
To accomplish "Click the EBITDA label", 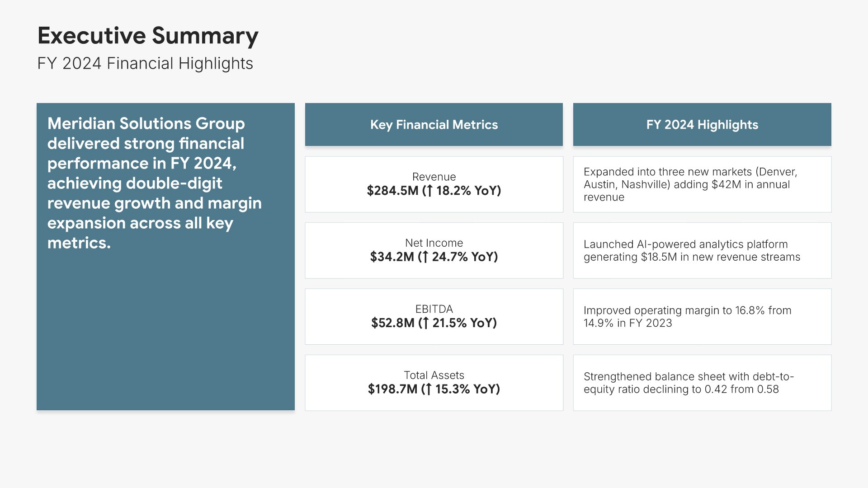I will 434,309.
